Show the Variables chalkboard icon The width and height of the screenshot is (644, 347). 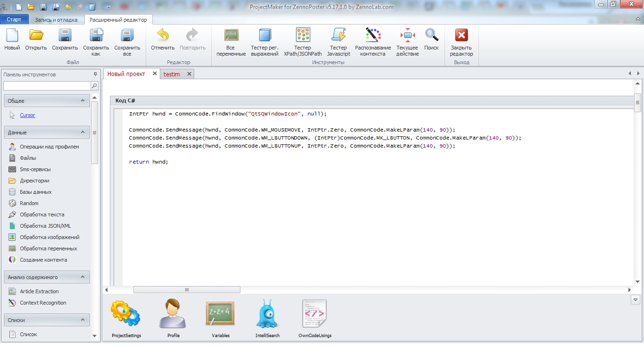(221, 319)
